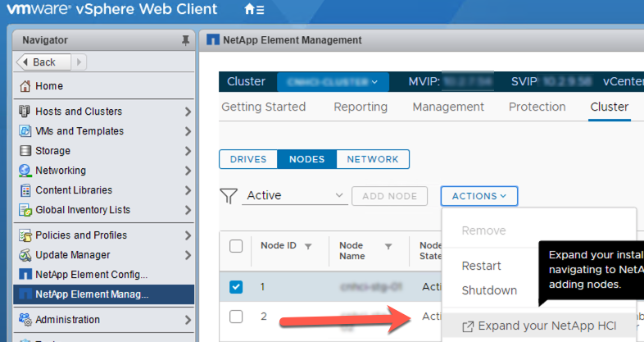Click the Node ID column filter icon
Screen dimensions: 644x342
308,247
